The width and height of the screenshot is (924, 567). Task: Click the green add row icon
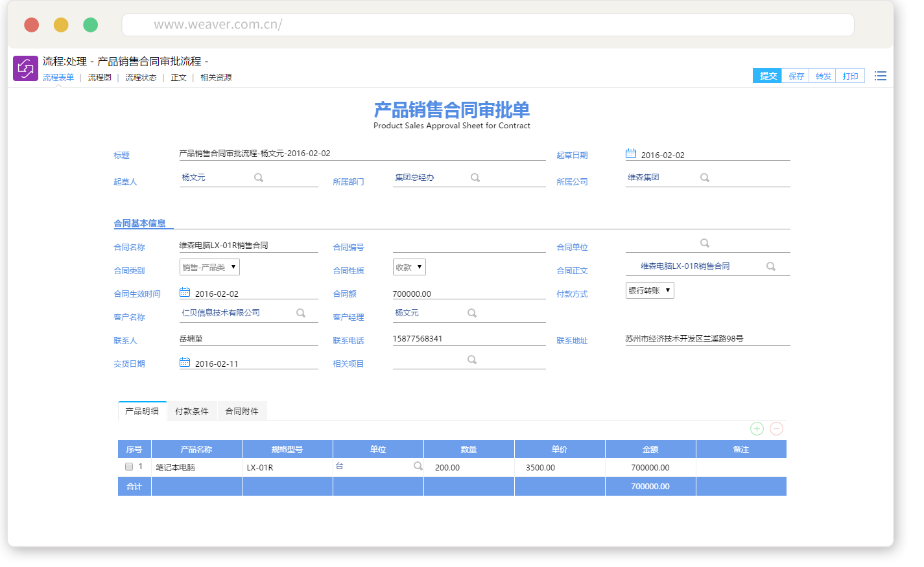pos(757,429)
